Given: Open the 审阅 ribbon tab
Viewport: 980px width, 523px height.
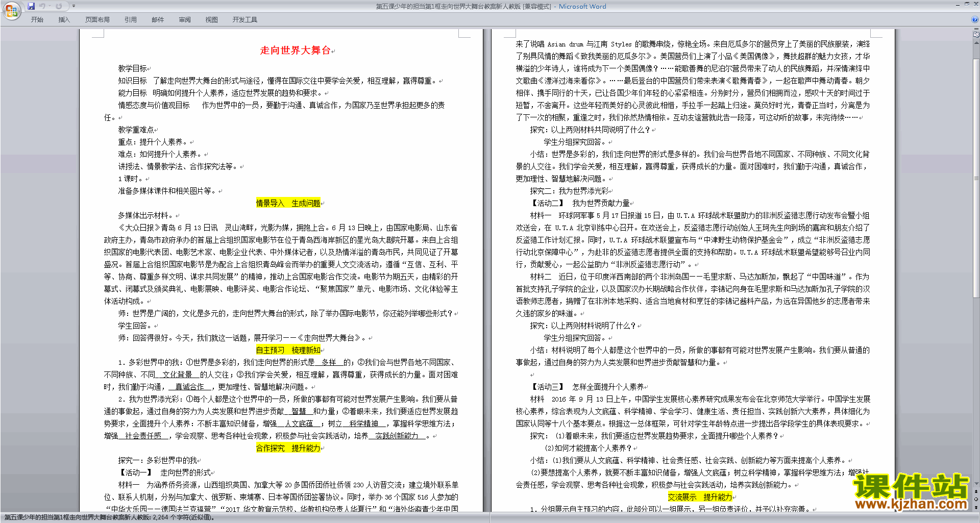Looking at the screenshot, I should point(185,19).
